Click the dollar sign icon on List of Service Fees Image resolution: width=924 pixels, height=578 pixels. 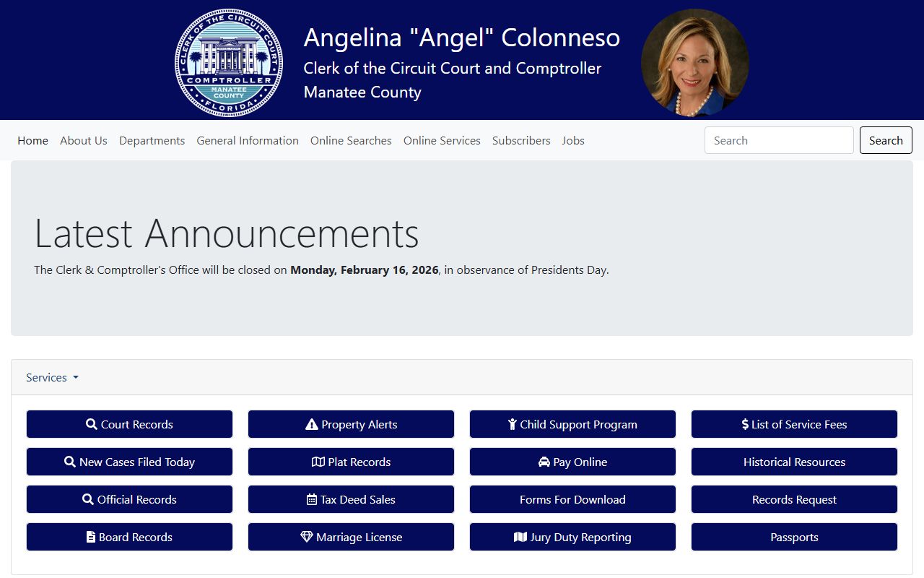point(745,424)
